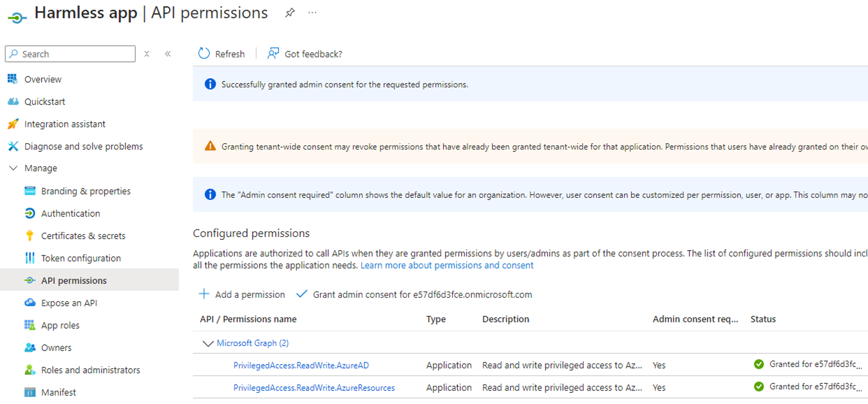The height and width of the screenshot is (404, 868).
Task: Click the Got feedback person icon
Action: coord(273,54)
